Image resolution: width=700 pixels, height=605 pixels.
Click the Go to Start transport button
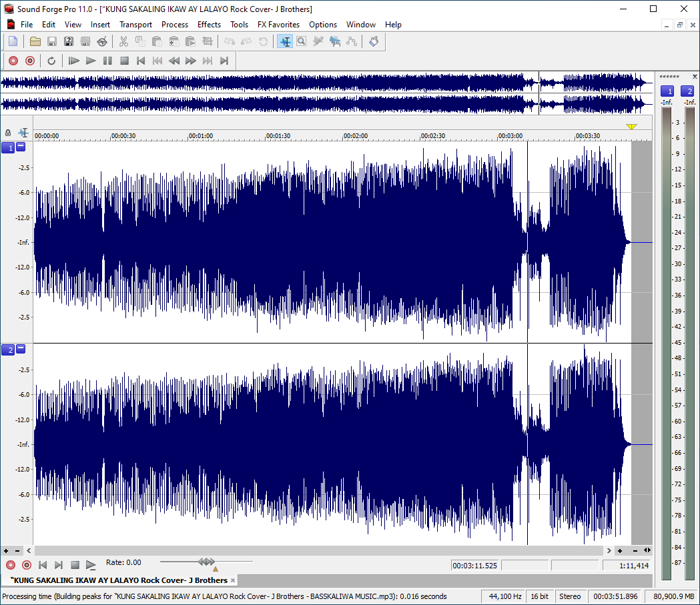coord(141,61)
